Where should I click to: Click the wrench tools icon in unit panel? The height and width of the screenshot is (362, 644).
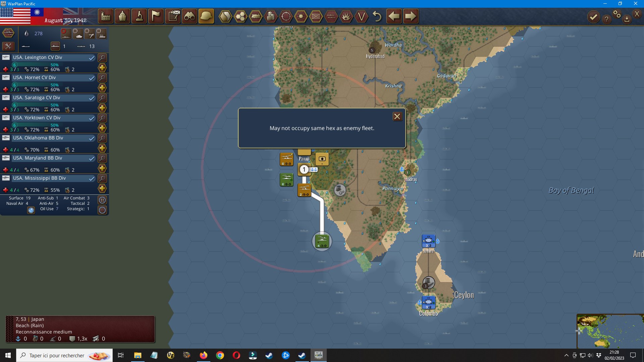coord(8,46)
